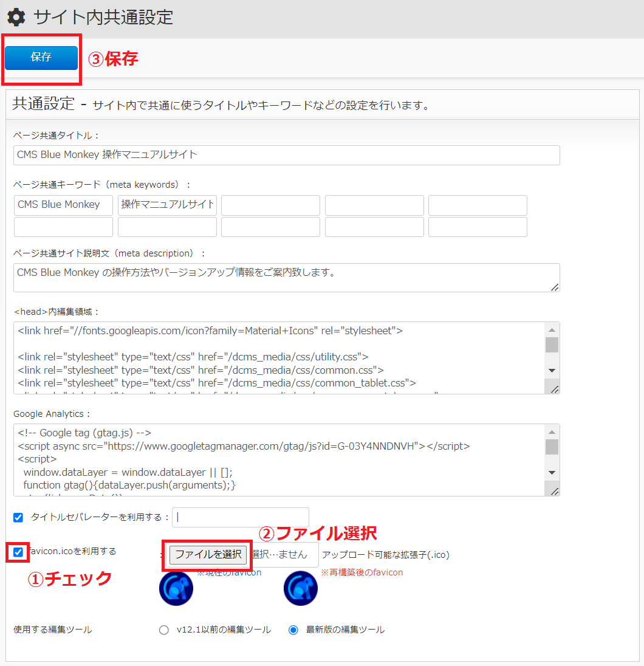Viewport: 644px width, 666px height.
Task: Click the third keyword field in first row
Action: click(x=270, y=205)
